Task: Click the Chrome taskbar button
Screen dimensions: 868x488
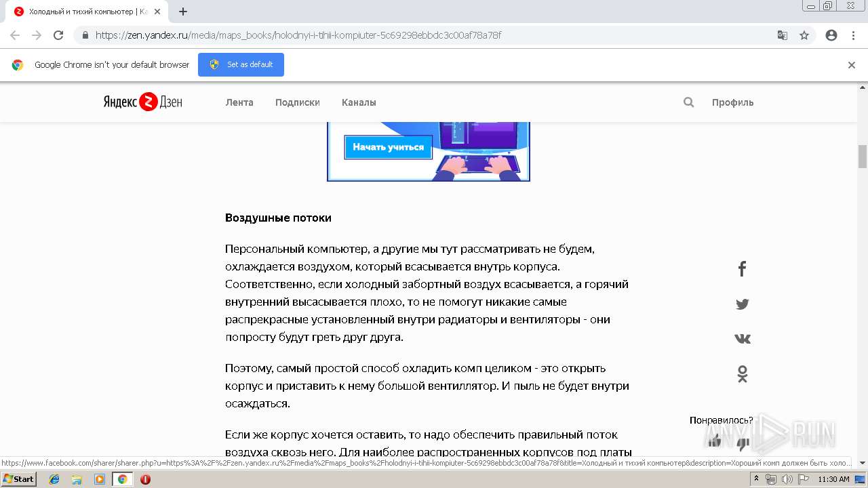Action: point(123,479)
